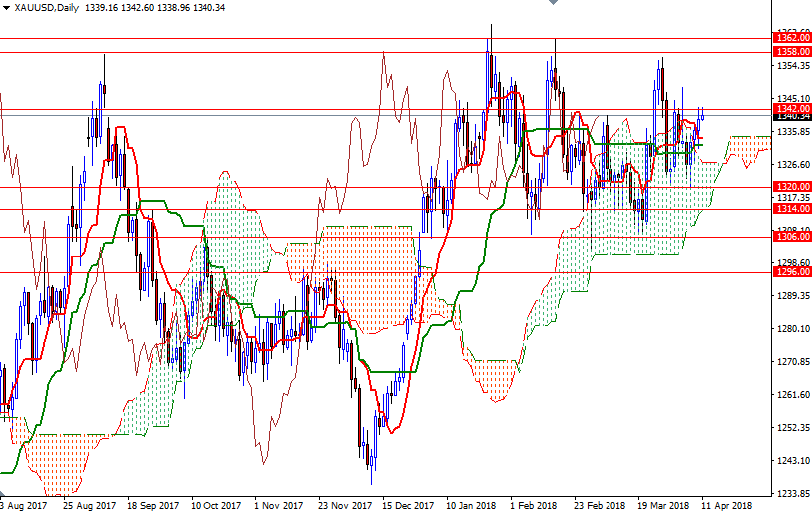The width and height of the screenshot is (812, 513).
Task: Select the 1306.00 horizontal line label
Action: (x=791, y=237)
